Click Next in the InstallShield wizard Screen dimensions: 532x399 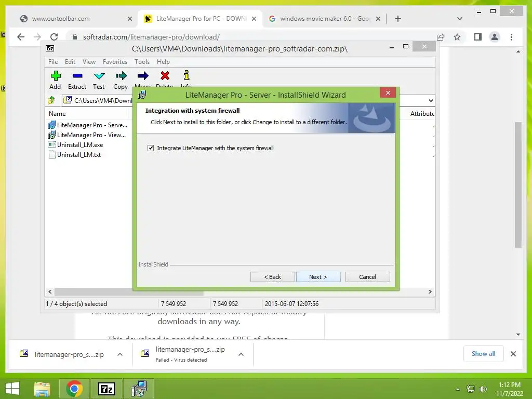pos(318,277)
